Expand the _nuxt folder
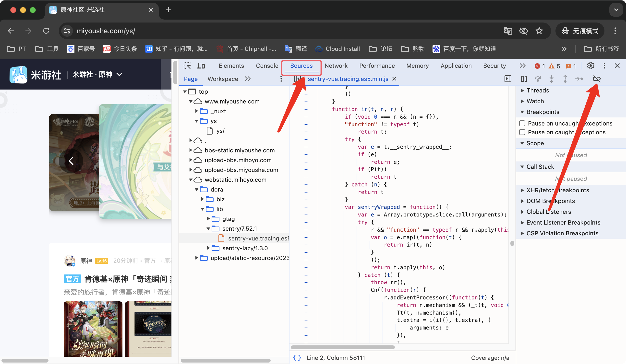 pos(196,111)
